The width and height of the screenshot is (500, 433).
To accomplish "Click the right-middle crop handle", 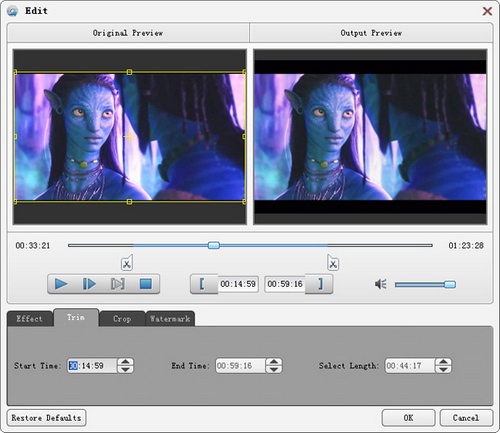I will pyautogui.click(x=244, y=137).
